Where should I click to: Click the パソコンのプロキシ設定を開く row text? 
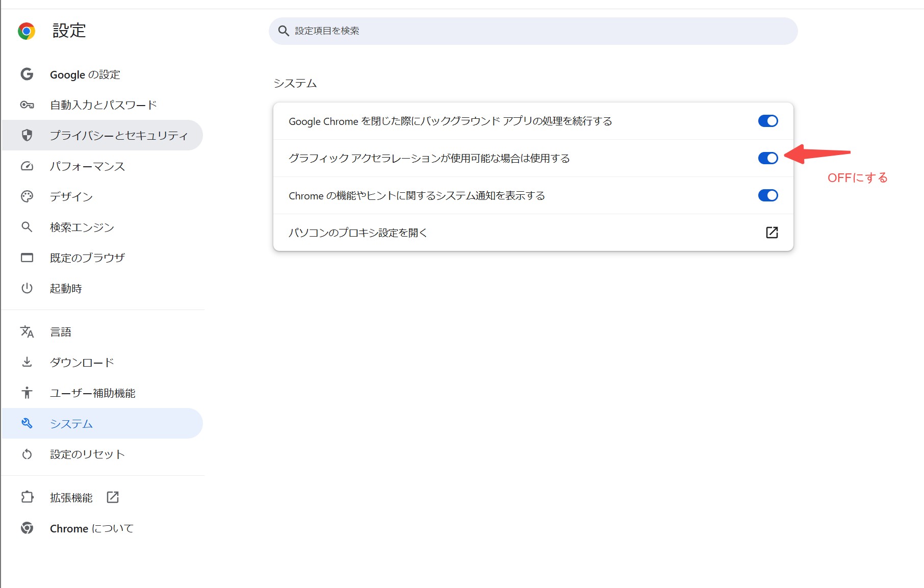point(357,233)
